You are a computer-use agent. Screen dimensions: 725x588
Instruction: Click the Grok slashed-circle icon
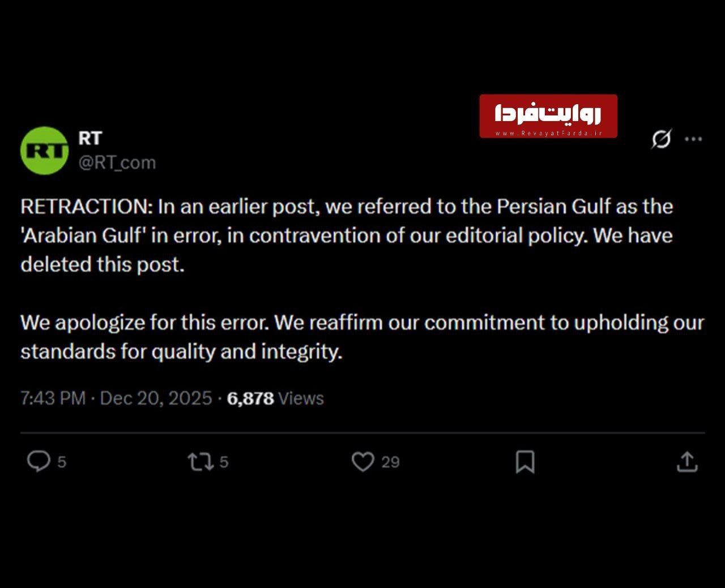[661, 139]
